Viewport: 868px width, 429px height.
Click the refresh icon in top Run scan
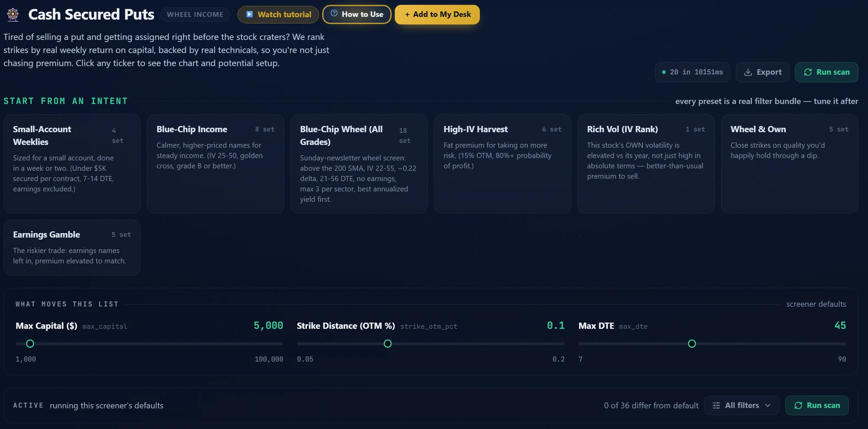click(808, 72)
